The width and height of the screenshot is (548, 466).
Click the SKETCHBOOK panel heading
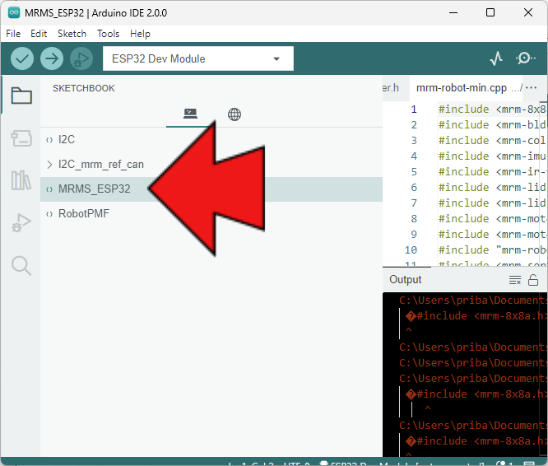pos(84,88)
